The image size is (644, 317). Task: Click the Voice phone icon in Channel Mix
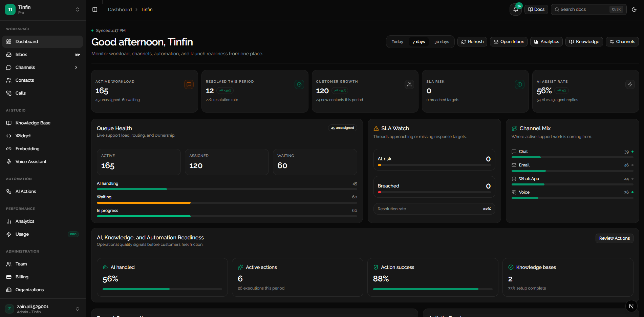[514, 192]
